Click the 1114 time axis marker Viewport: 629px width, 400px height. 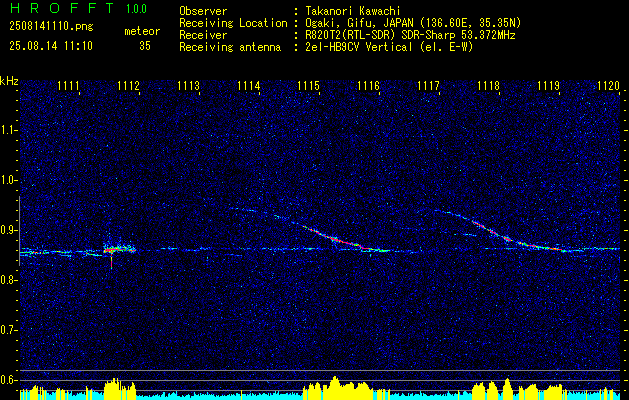click(x=248, y=85)
